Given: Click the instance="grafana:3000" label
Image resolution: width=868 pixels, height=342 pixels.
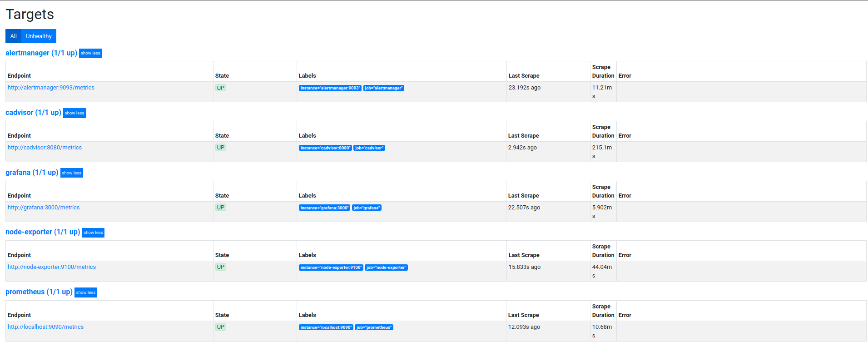Looking at the screenshot, I should pyautogui.click(x=324, y=208).
